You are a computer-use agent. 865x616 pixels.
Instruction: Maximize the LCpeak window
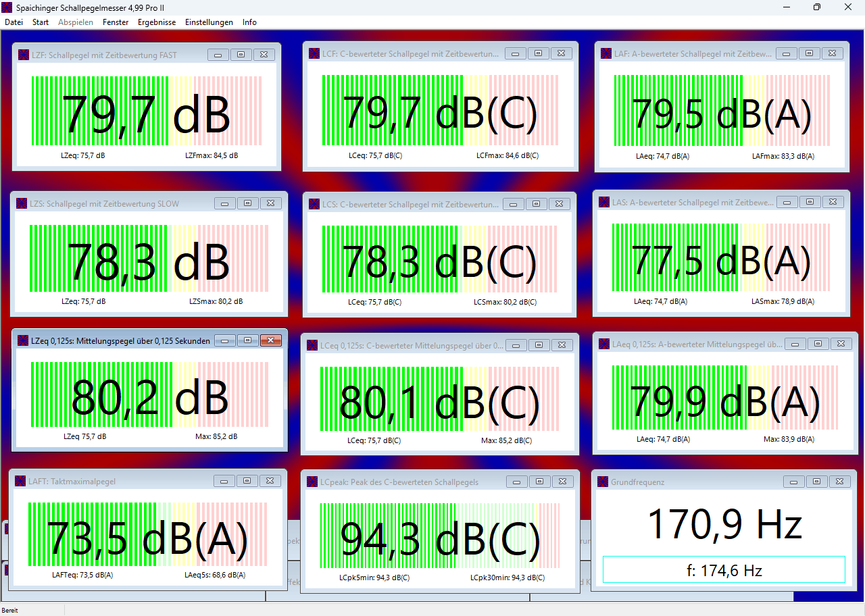click(x=539, y=482)
